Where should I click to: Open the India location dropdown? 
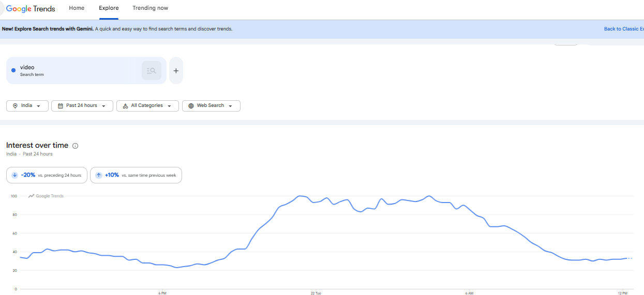click(27, 105)
